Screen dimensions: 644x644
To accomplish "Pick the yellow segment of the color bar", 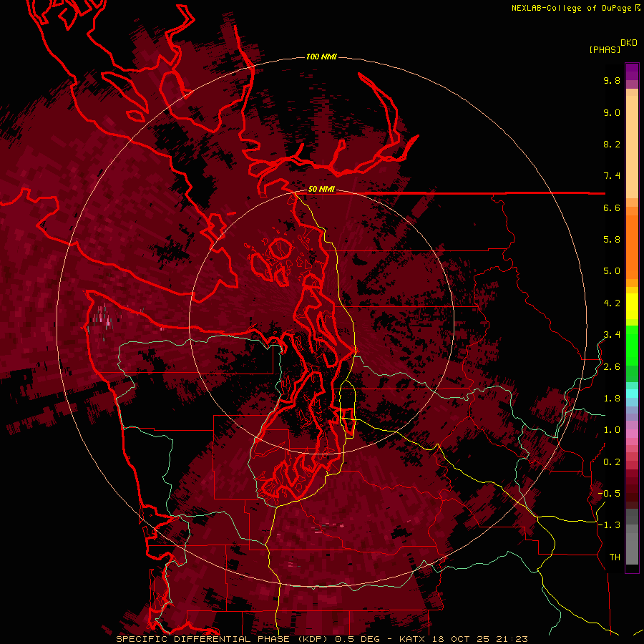I will [632, 306].
